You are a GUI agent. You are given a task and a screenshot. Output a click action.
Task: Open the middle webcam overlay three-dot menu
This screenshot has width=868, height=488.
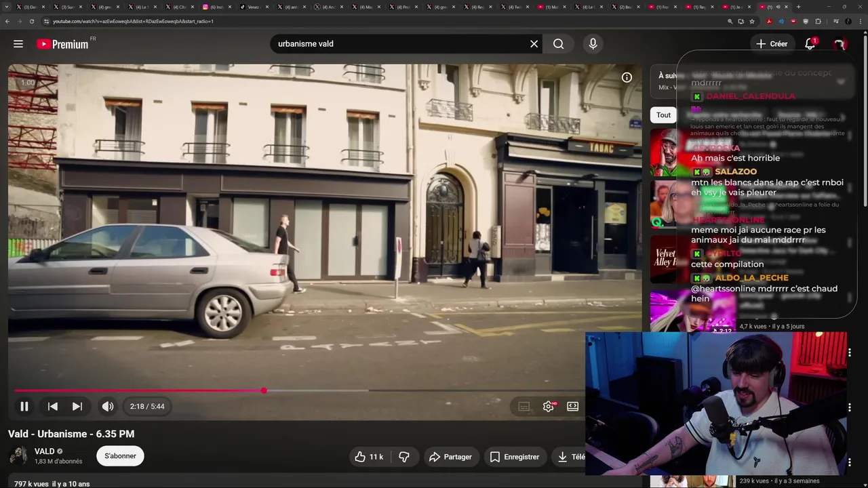(x=849, y=407)
